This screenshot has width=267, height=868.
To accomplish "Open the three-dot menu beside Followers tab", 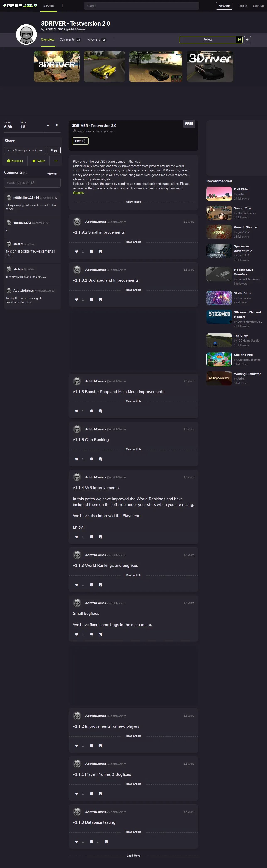I will coord(114,39).
